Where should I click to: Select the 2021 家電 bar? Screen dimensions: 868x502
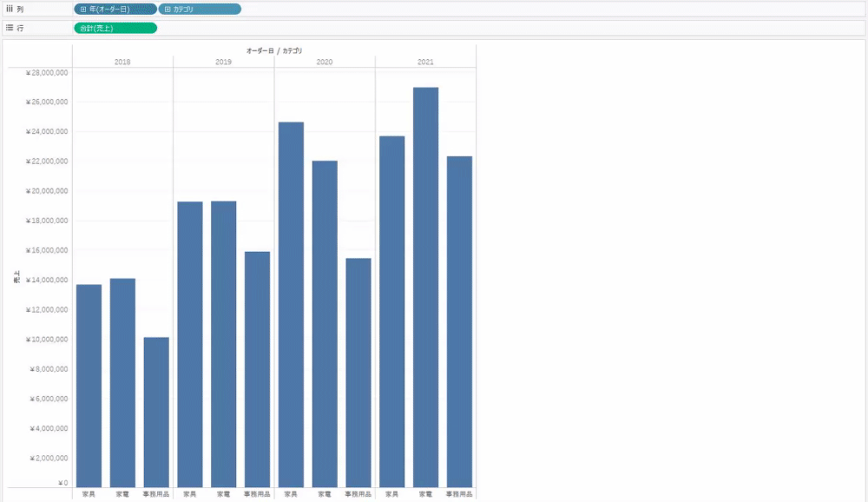425,287
